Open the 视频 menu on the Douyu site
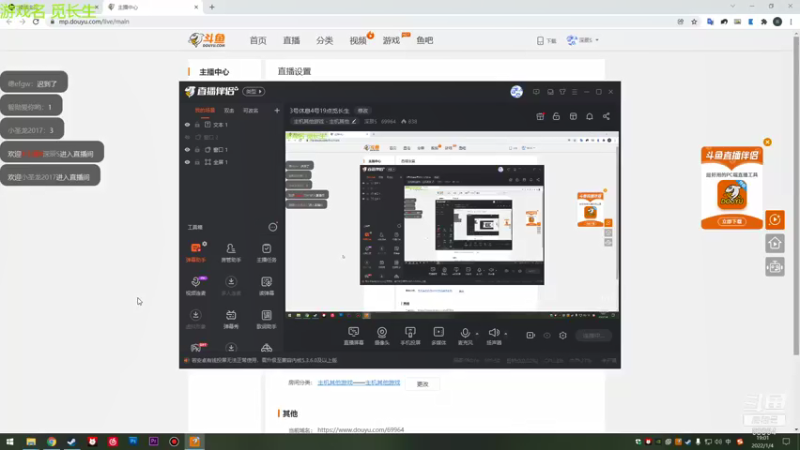This screenshot has height=450, width=800. [358, 40]
